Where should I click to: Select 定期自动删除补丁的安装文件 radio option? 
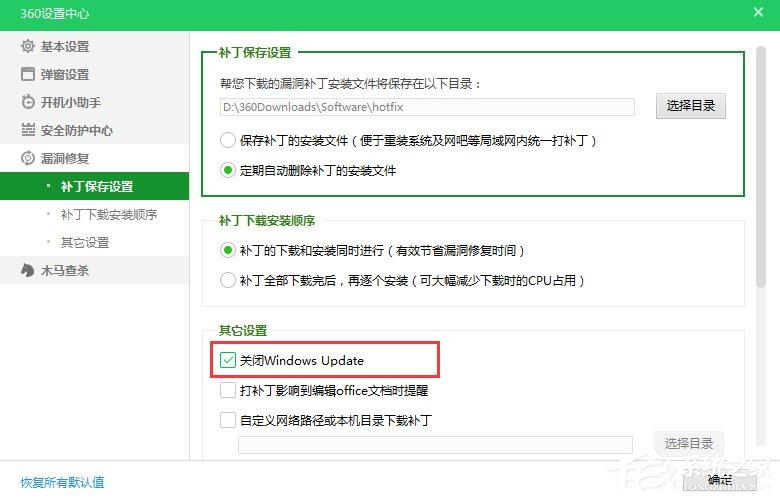[228, 170]
